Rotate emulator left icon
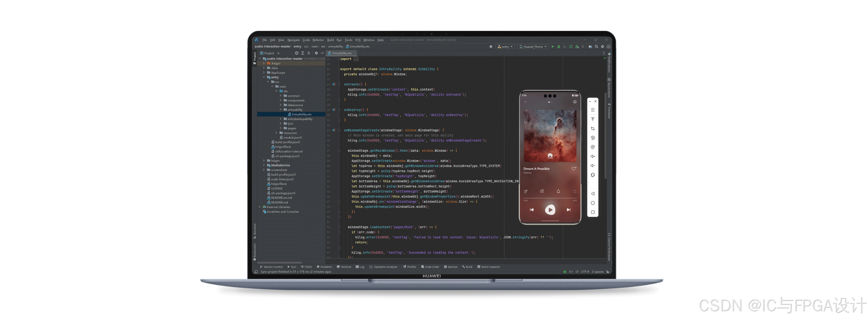This screenshot has width=868, height=320. coord(593,138)
